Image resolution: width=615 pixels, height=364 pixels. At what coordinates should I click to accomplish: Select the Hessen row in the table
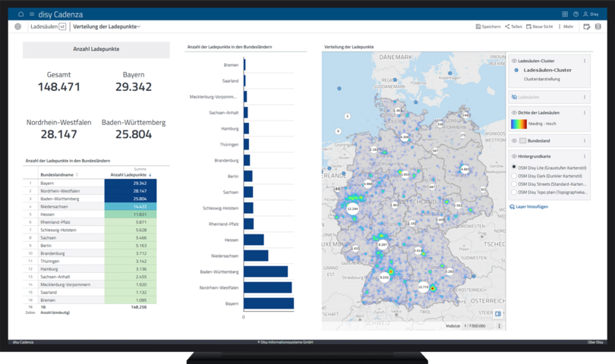coord(90,215)
